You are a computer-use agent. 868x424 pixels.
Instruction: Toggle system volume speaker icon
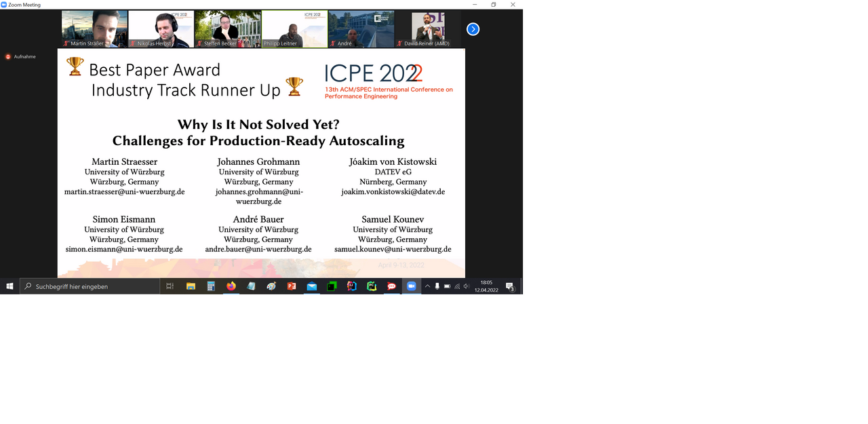[467, 286]
